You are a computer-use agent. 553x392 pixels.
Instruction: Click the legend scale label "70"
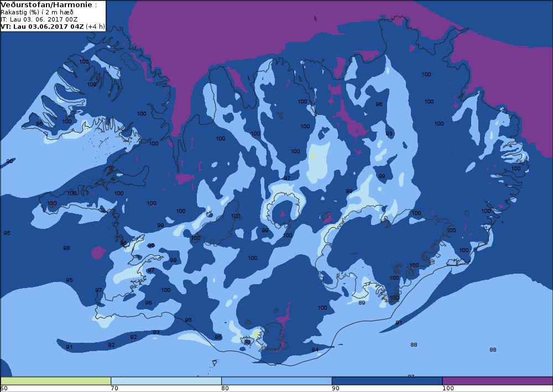point(114,389)
